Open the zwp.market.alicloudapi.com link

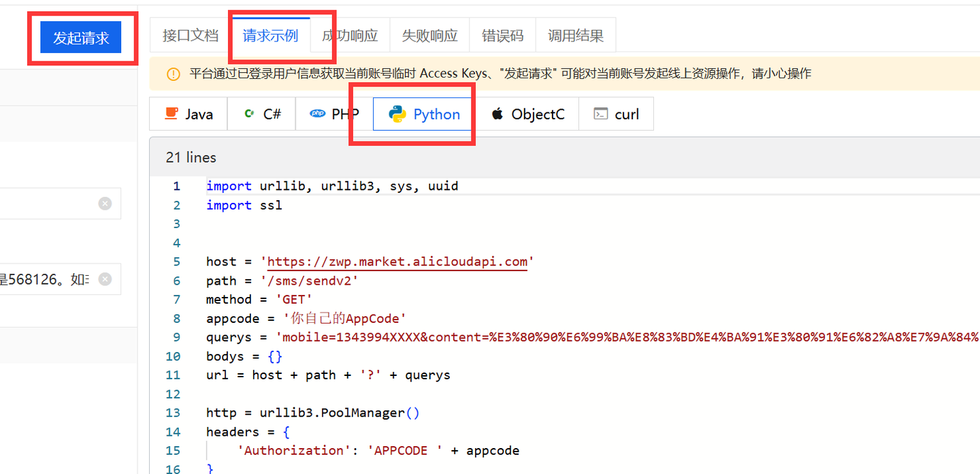click(x=397, y=261)
